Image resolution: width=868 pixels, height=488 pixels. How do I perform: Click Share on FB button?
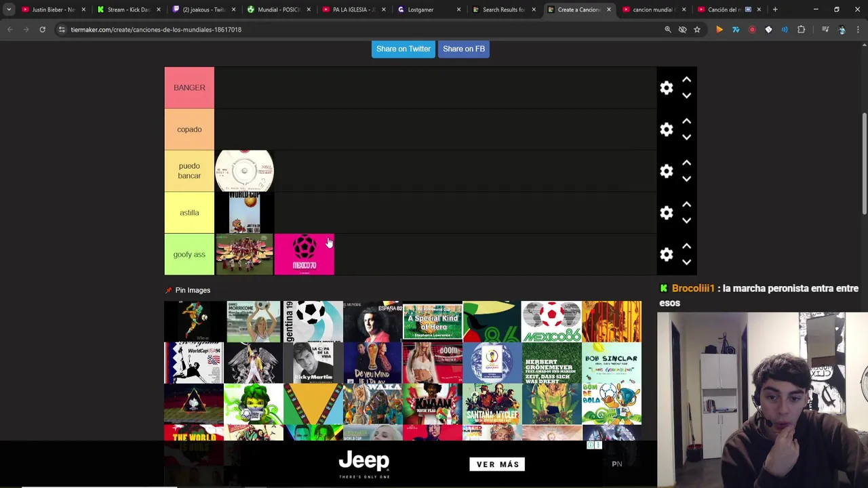(x=464, y=49)
